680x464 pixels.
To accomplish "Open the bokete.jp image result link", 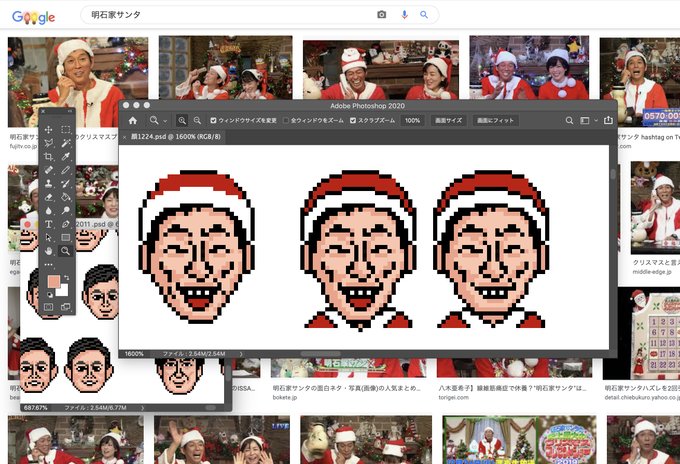I will pyautogui.click(x=285, y=397).
